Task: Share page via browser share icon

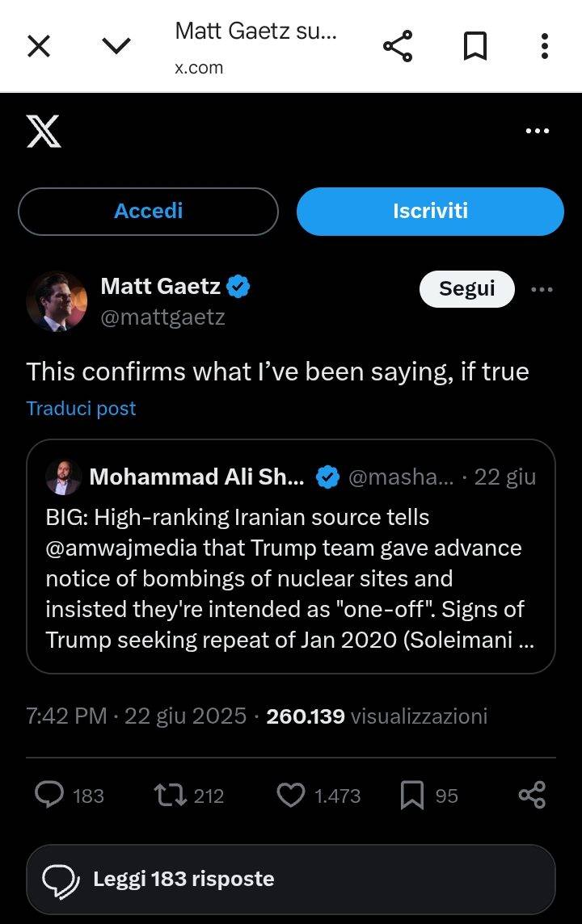Action: point(398,47)
